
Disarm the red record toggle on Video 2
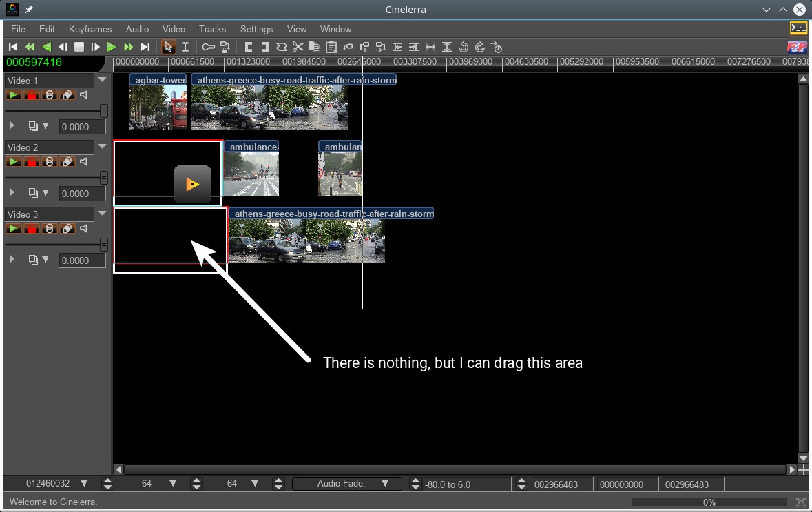[x=31, y=162]
